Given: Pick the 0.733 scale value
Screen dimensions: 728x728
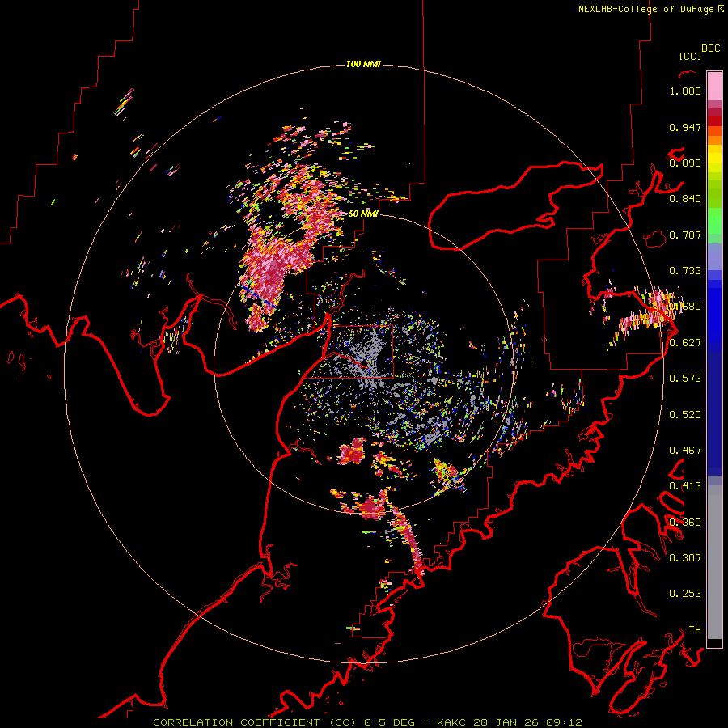Looking at the screenshot, I should [685, 271].
